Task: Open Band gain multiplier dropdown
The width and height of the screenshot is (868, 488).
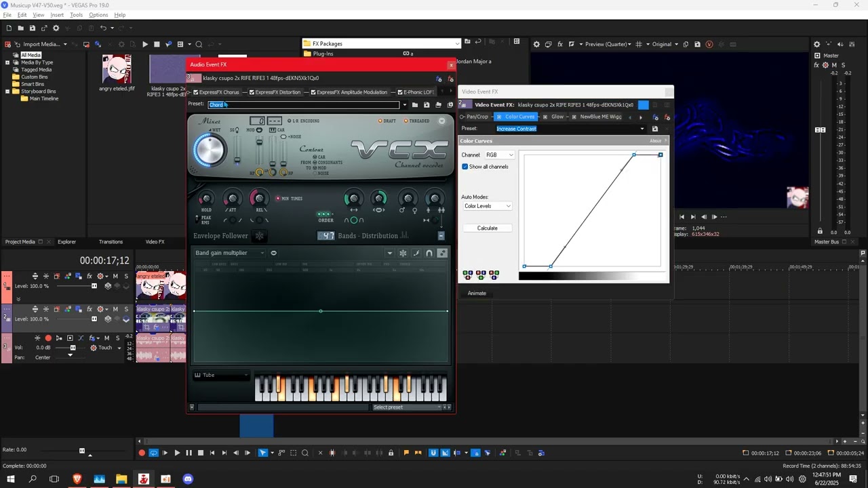Action: coord(229,253)
